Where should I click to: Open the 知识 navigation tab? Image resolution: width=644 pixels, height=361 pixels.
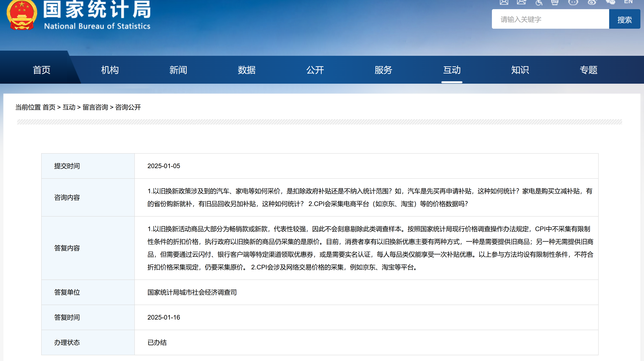520,70
